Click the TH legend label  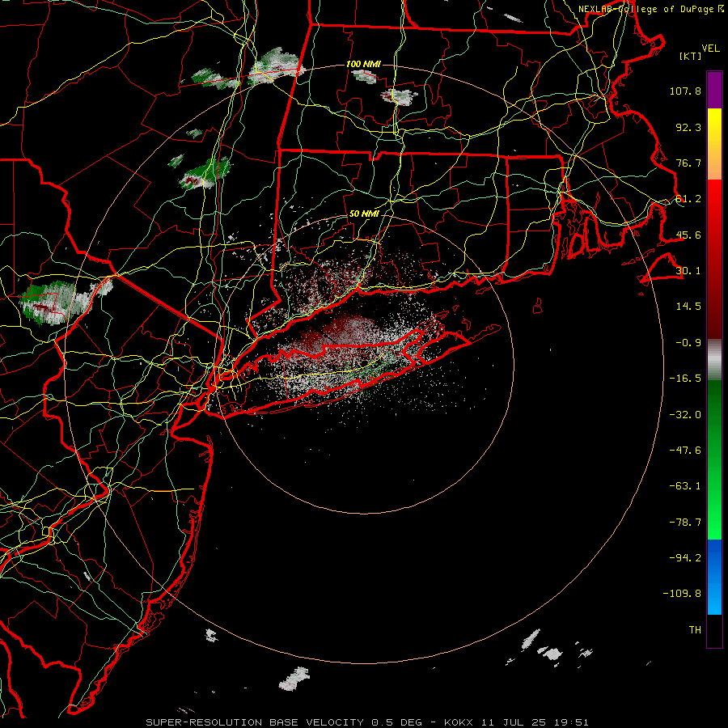click(x=695, y=630)
